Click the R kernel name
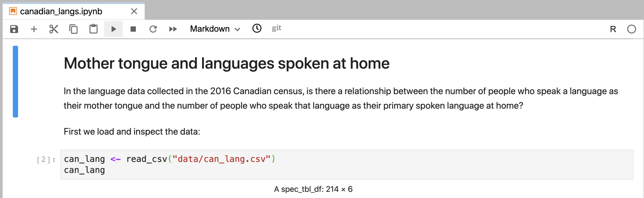Image resolution: width=644 pixels, height=198 pixels. 613,29
